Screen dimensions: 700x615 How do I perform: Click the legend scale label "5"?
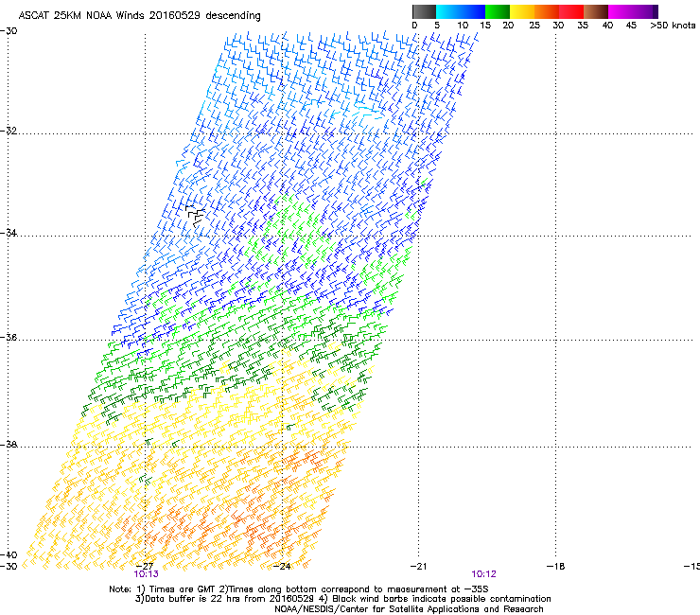coord(437,26)
